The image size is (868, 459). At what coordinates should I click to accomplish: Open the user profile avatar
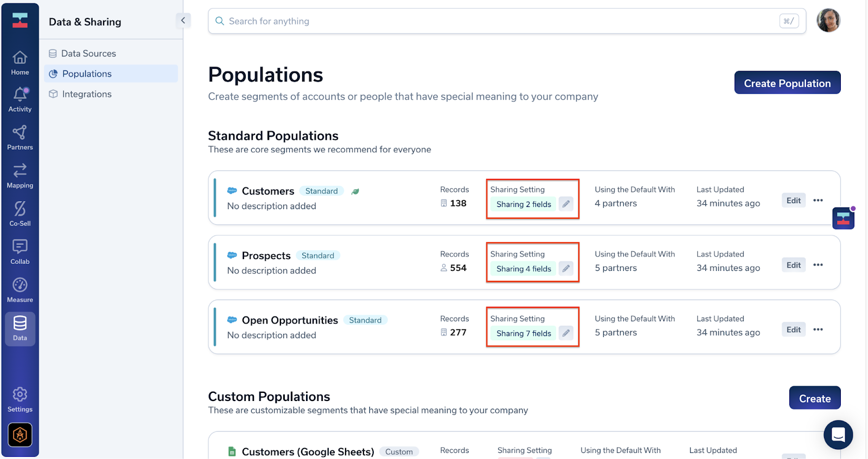point(828,21)
